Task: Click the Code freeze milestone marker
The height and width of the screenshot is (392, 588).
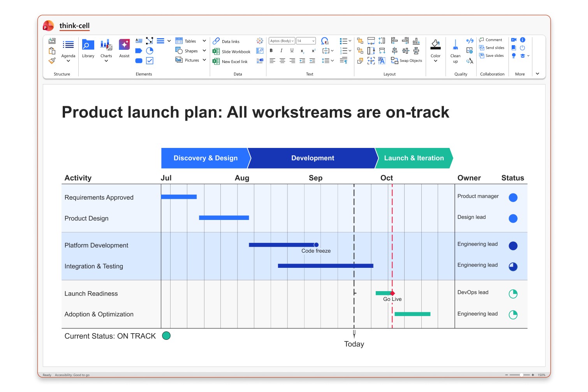Action: coord(316,245)
